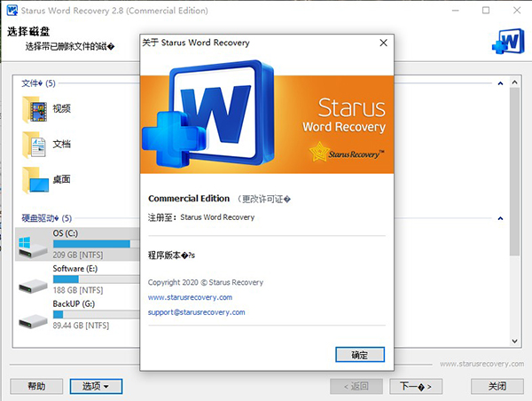
Task: Click the 帮助 help button
Action: [36, 386]
